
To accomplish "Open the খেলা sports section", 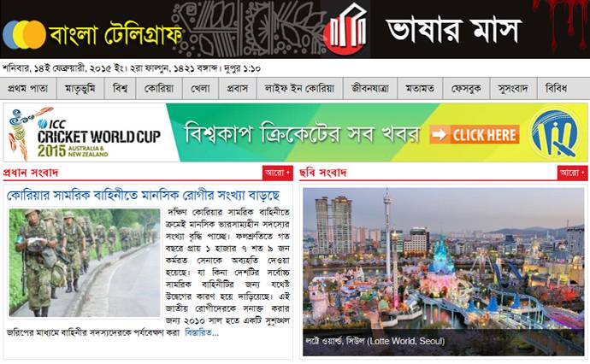I will (x=201, y=89).
